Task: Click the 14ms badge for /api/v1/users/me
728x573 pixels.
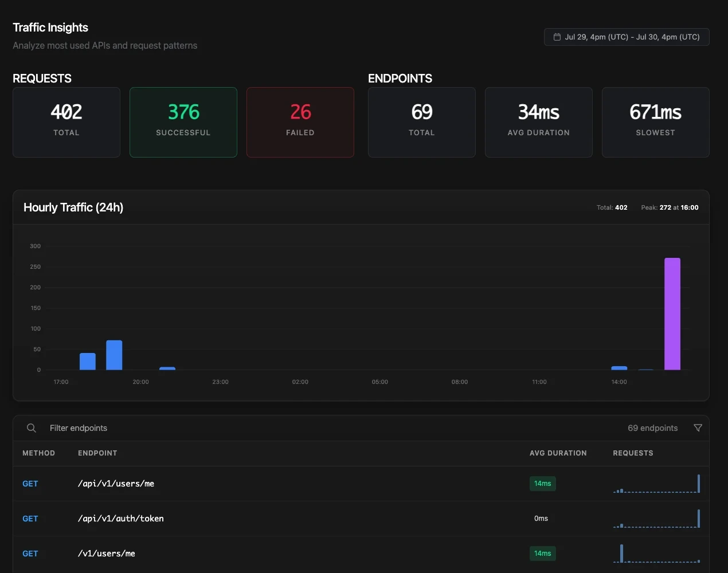Action: click(543, 484)
